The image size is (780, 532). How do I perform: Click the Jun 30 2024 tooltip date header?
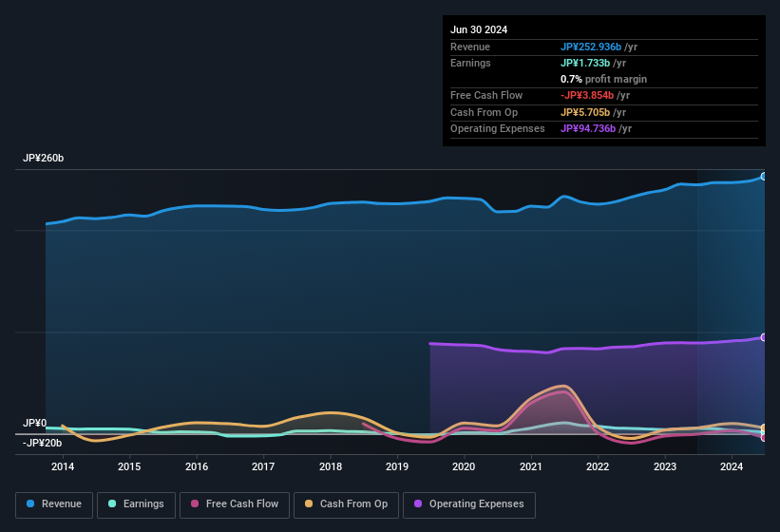[479, 29]
